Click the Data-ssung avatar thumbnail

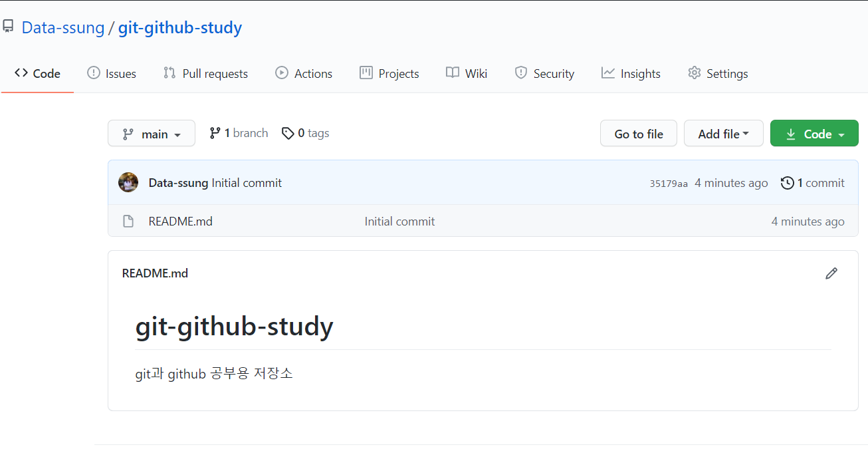coord(128,182)
